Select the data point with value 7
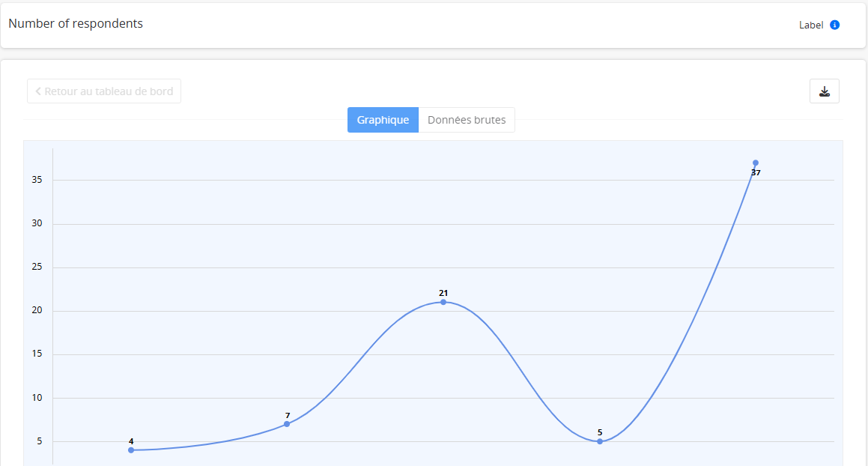Image resolution: width=868 pixels, height=466 pixels. coord(287,424)
